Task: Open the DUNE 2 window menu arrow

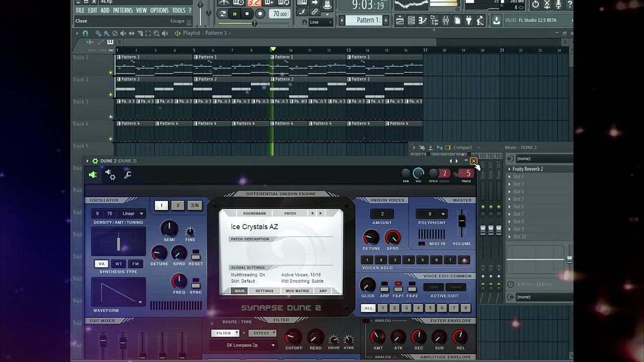Action: pos(87,161)
